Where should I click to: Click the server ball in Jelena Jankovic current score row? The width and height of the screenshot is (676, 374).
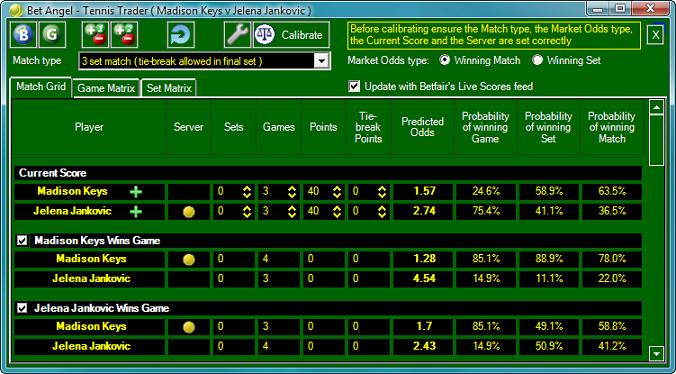point(189,212)
